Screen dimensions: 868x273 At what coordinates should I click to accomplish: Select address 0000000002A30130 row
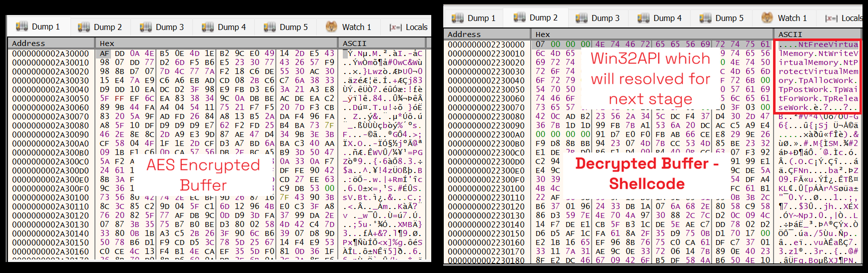[x=50, y=224]
